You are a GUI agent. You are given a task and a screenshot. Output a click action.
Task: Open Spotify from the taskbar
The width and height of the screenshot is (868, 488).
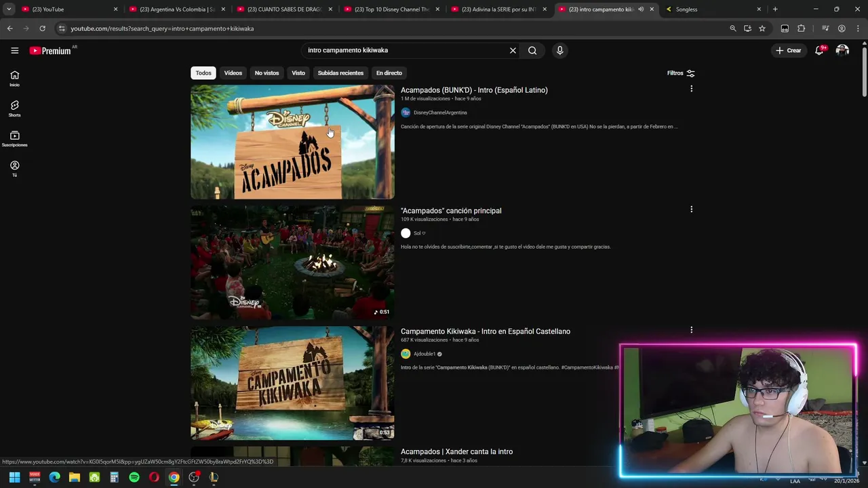click(134, 477)
